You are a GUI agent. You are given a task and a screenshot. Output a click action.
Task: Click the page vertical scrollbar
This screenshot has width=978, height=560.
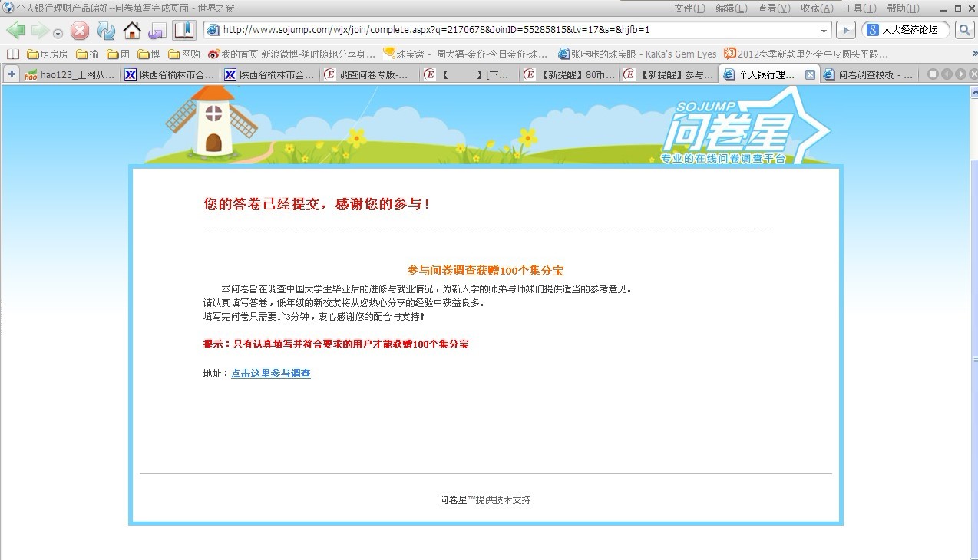click(973, 322)
